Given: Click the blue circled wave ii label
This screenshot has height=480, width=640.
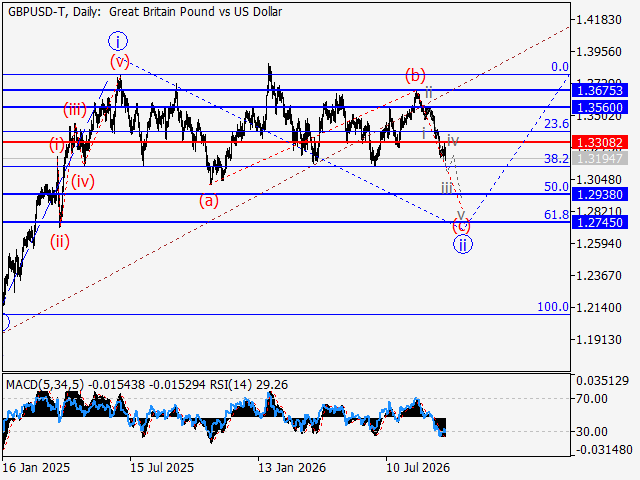Looking at the screenshot, I should [x=462, y=244].
